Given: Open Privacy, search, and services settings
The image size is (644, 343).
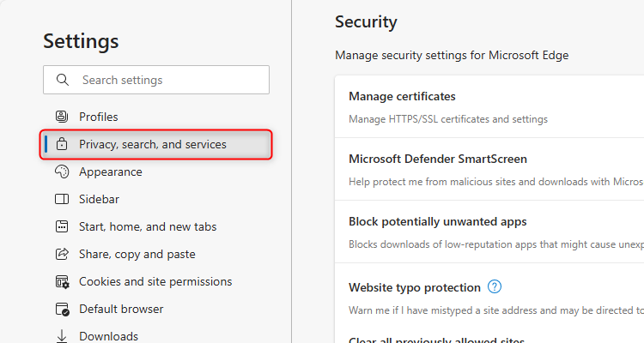Looking at the screenshot, I should pyautogui.click(x=153, y=144).
